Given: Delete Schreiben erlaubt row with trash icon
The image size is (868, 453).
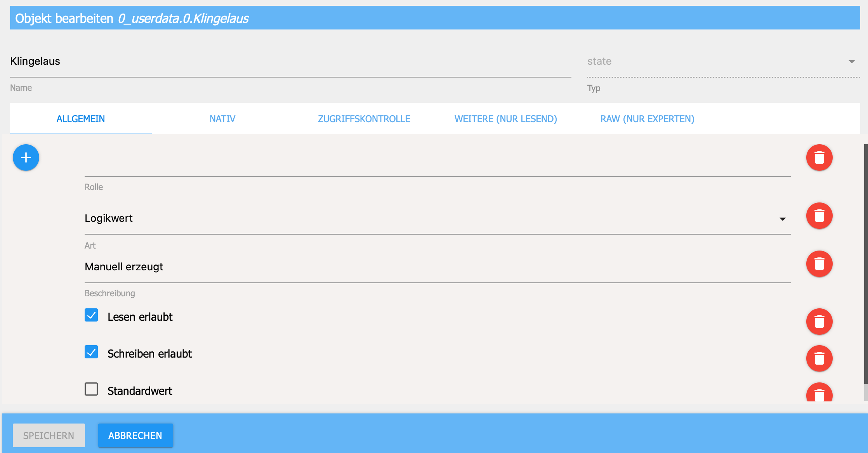Looking at the screenshot, I should 819,358.
